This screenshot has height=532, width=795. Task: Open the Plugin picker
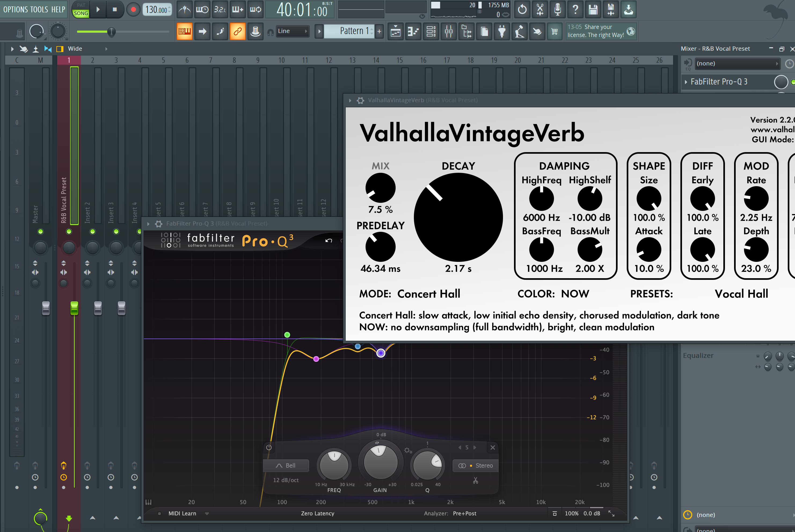point(502,31)
